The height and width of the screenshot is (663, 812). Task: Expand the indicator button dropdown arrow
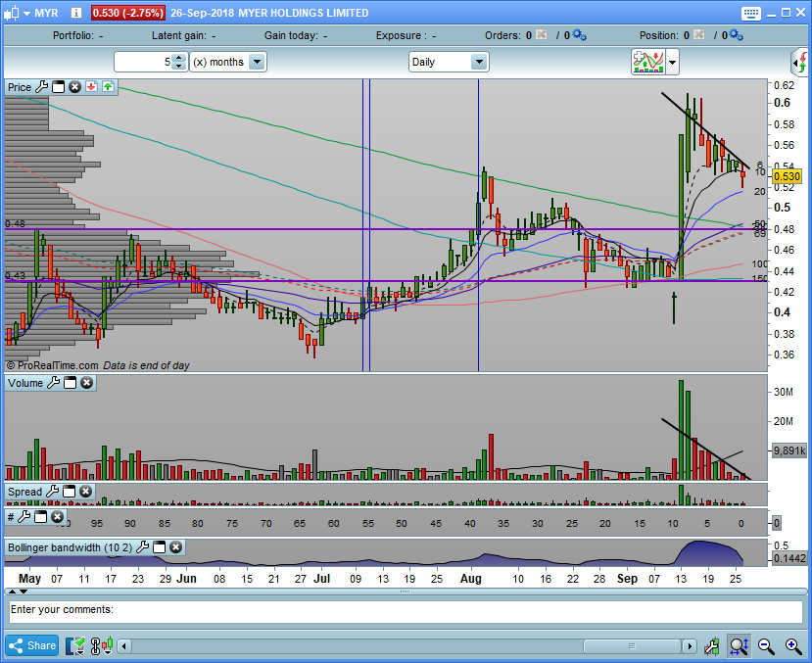pos(672,63)
